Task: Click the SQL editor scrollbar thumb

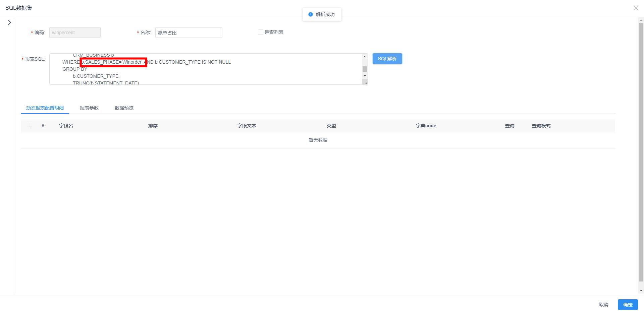Action: [365, 69]
